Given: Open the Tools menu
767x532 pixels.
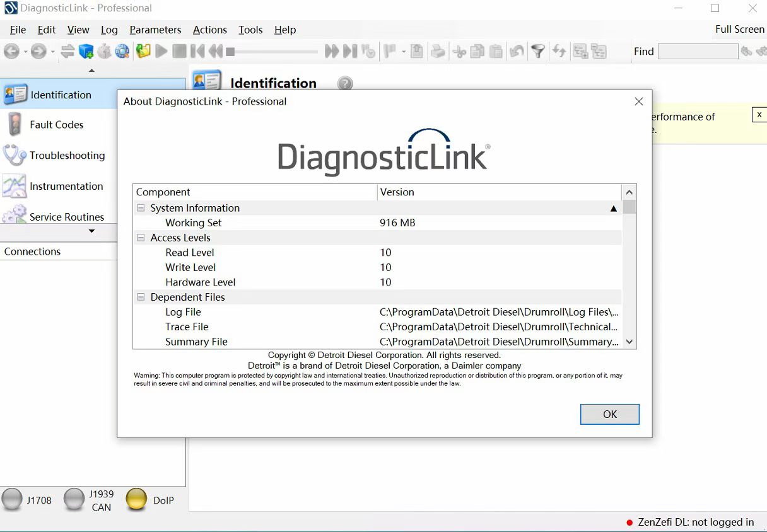Looking at the screenshot, I should click(250, 30).
